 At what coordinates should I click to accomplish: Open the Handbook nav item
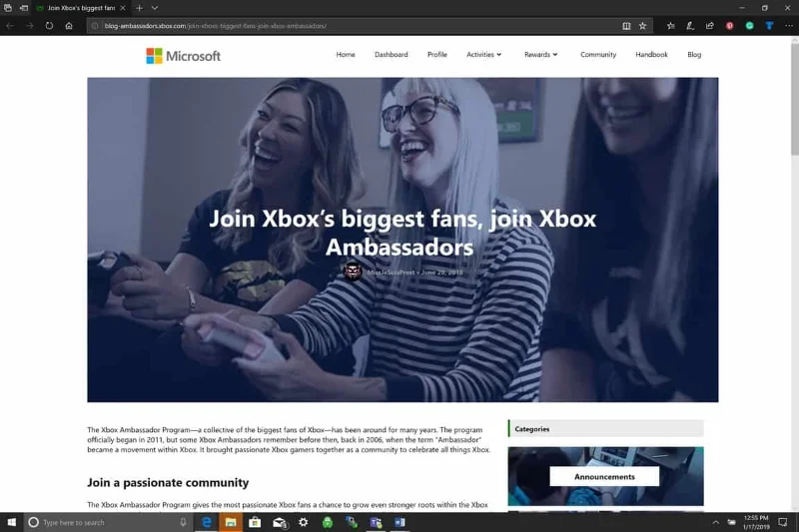click(x=651, y=55)
